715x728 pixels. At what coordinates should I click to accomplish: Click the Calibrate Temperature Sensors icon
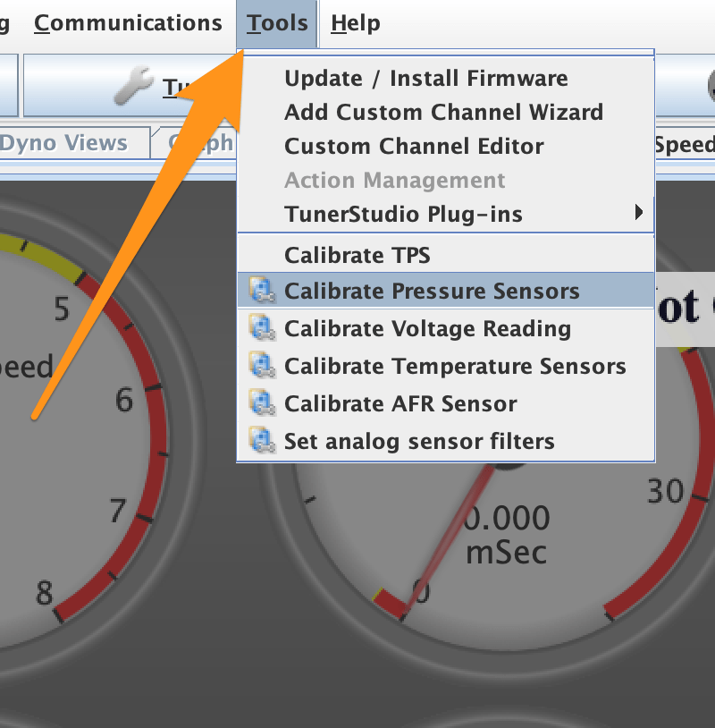[x=263, y=366]
